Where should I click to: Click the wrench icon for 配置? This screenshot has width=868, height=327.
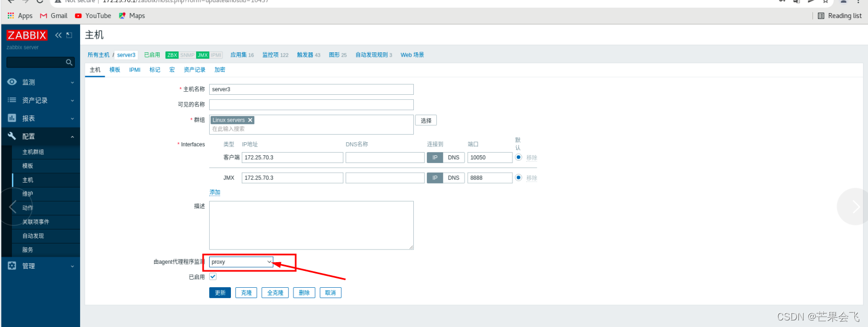[x=12, y=136]
